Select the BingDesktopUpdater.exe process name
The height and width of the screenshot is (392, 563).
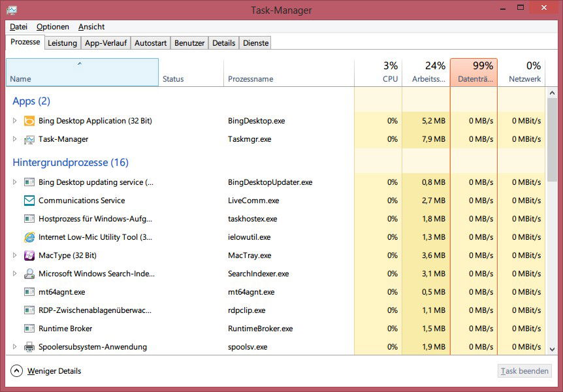pos(270,182)
